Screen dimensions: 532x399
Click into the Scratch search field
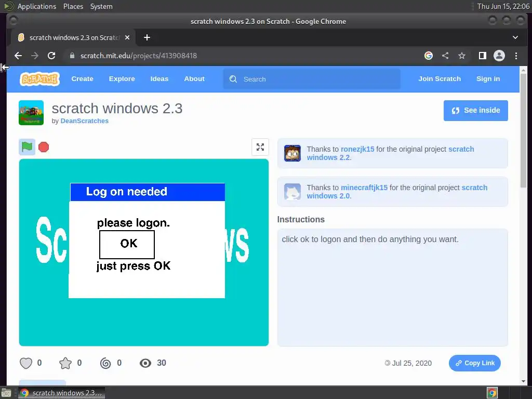[312, 79]
